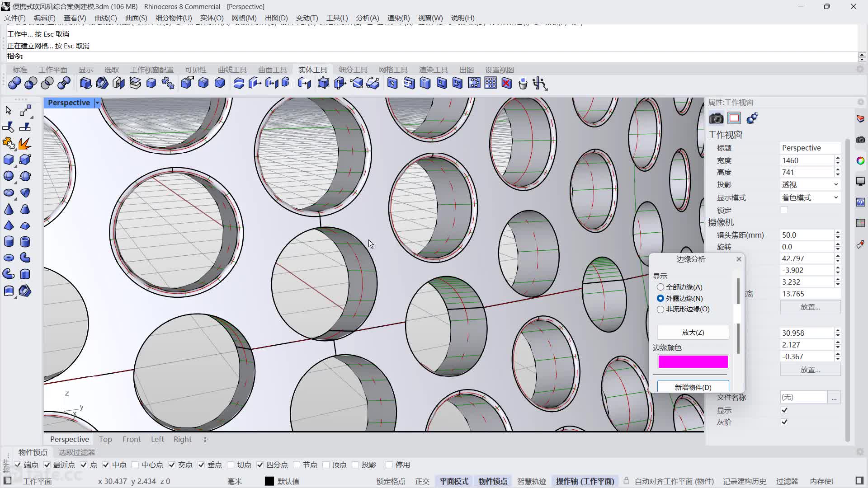The height and width of the screenshot is (488, 868).
Task: Switch to the Top viewport tab
Action: tap(105, 439)
